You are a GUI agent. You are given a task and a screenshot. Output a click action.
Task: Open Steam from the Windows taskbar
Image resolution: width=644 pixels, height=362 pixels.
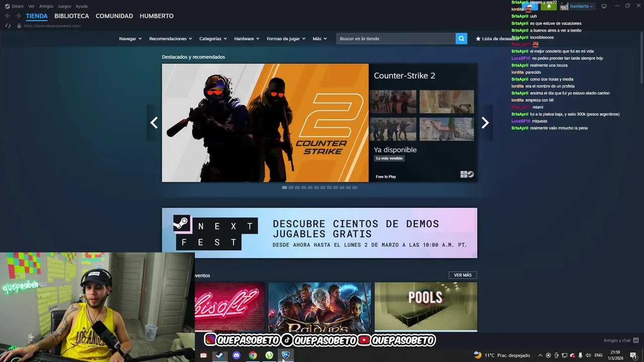pos(219,355)
